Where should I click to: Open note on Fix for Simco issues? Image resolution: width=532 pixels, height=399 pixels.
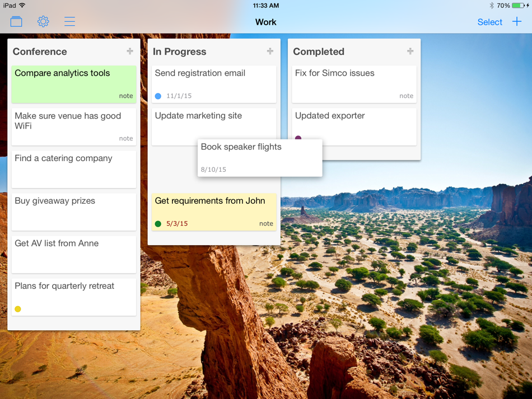pyautogui.click(x=406, y=96)
